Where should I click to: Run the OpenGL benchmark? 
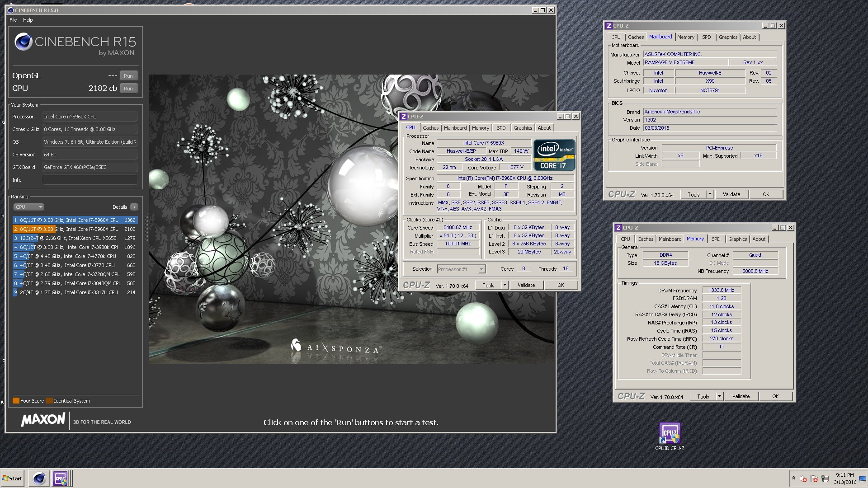click(x=128, y=76)
